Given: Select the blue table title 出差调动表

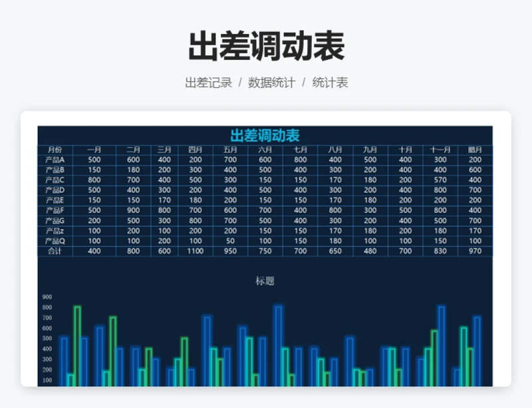Looking at the screenshot, I should click(265, 136).
